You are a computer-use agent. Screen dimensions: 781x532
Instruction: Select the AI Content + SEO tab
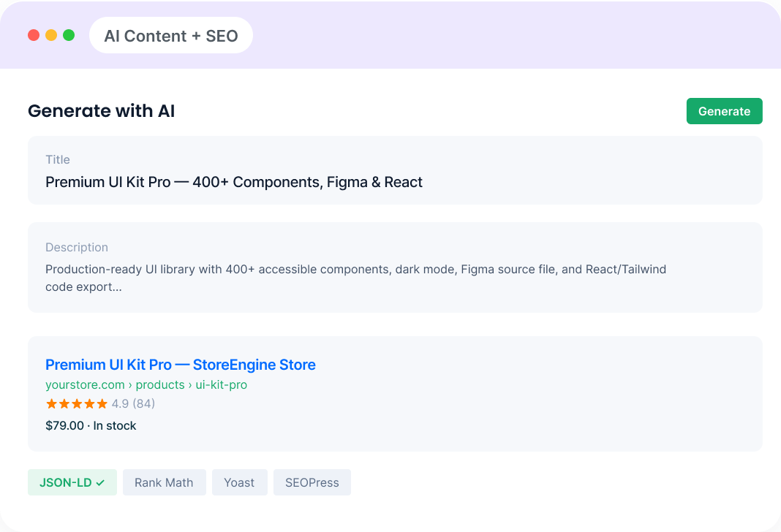pos(171,35)
